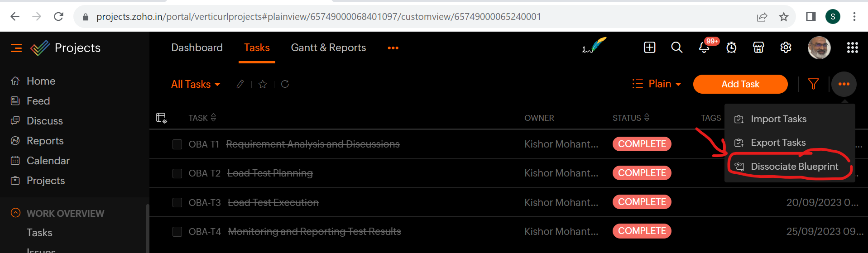
Task: Open the filter funnel icon
Action: pos(813,84)
